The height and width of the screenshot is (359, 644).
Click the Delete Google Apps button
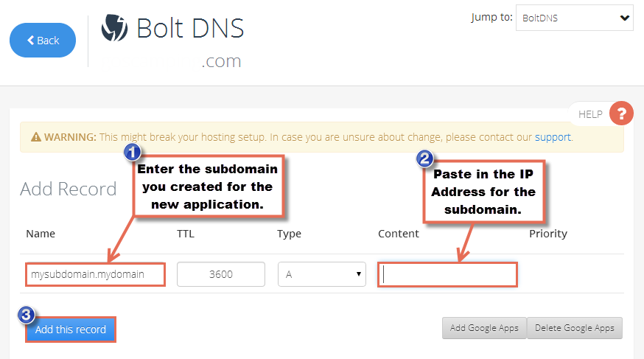coord(575,328)
